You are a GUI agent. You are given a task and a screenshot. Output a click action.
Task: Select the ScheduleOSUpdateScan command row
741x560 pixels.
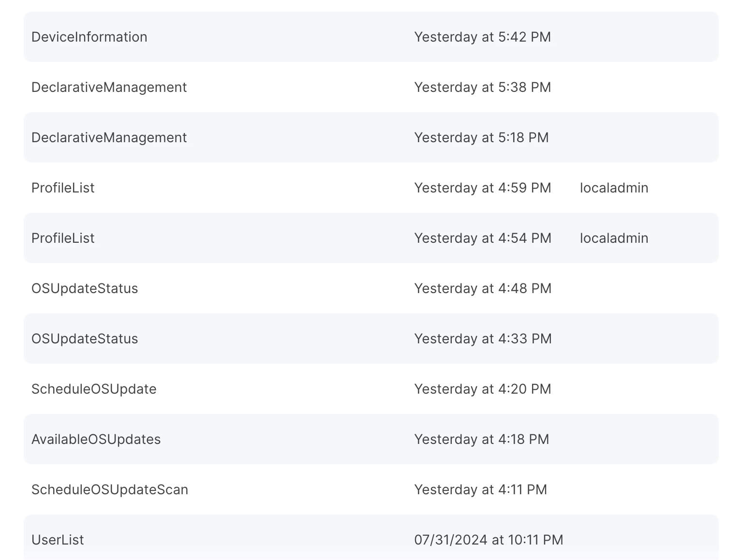(371, 489)
